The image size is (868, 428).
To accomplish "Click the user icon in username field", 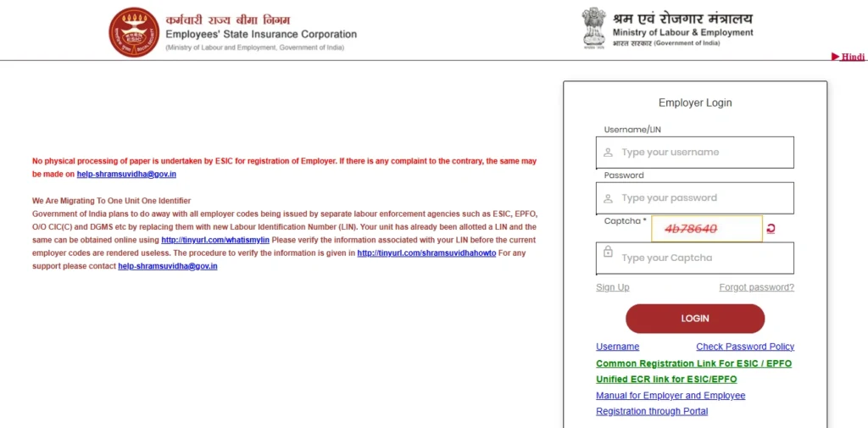I will [x=608, y=153].
